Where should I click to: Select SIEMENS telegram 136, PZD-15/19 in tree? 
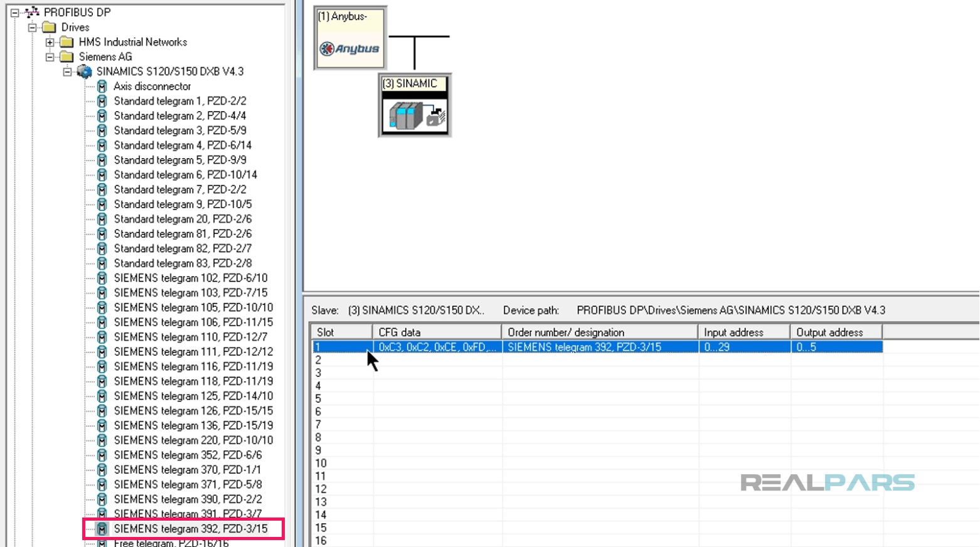pos(193,425)
